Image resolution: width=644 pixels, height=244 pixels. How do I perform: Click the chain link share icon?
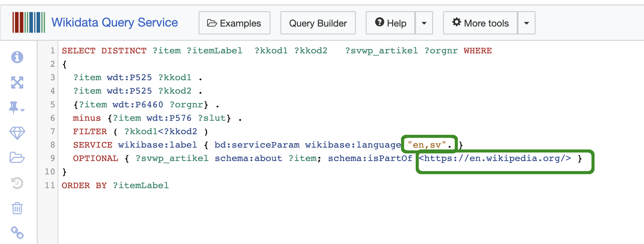[17, 233]
